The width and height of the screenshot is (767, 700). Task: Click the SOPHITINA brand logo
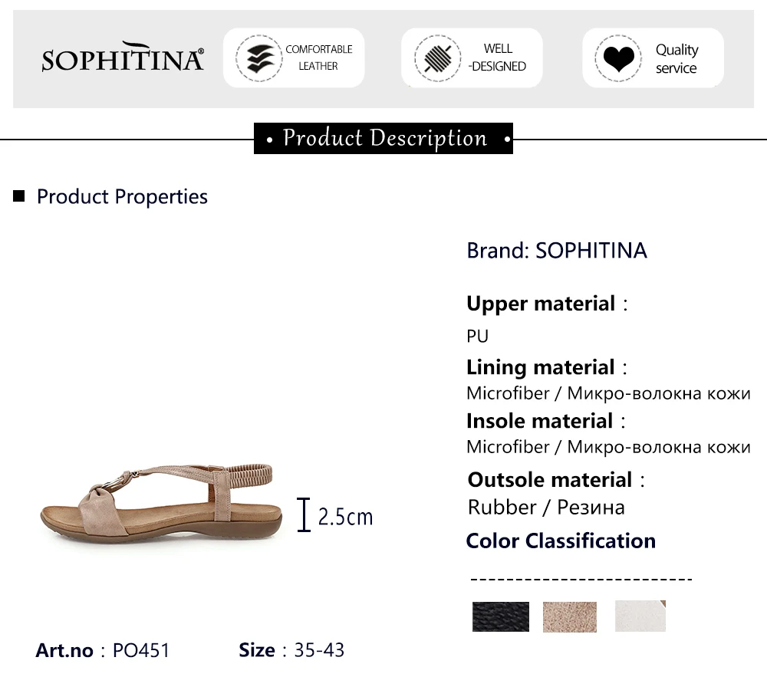coord(123,58)
